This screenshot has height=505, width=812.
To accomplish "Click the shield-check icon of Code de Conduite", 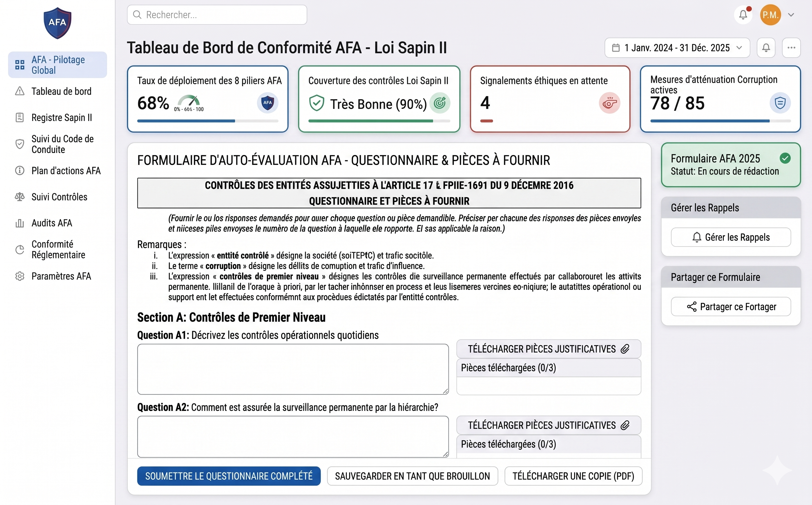I will (20, 144).
